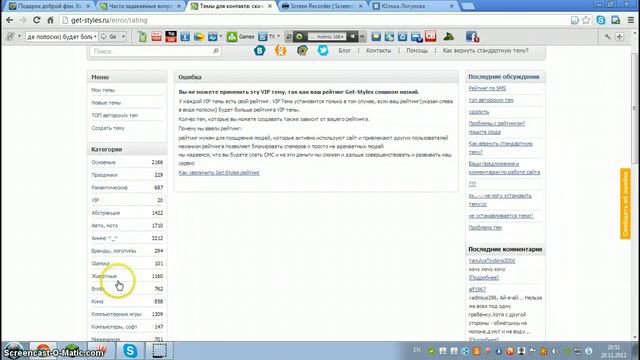Open the Контакты header link
Image resolution: width=640 pixels, height=360 pixels.
point(378,51)
